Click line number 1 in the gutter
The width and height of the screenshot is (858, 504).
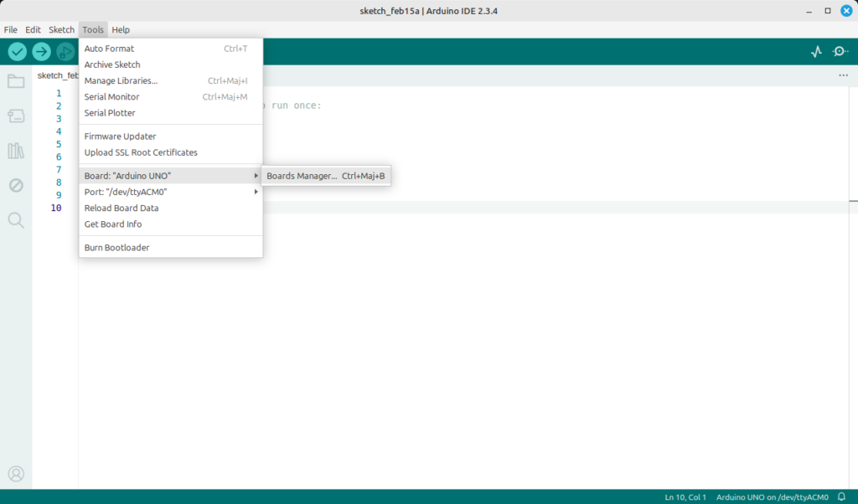(x=59, y=94)
